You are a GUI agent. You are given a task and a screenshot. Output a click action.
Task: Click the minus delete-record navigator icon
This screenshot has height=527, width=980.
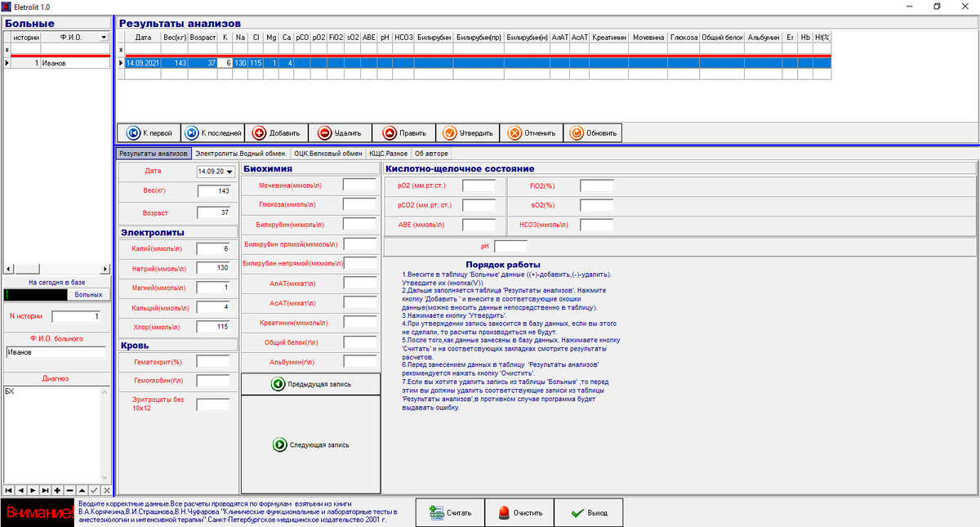pyautogui.click(x=69, y=489)
